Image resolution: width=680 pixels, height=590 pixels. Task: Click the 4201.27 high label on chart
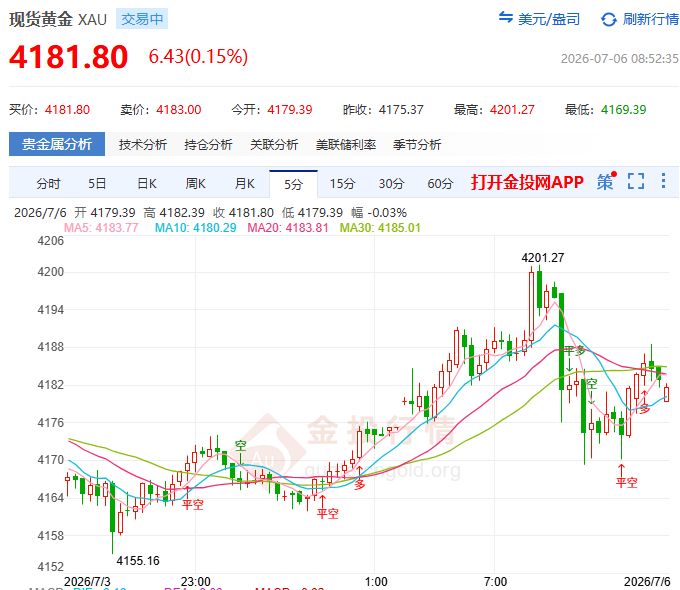543,258
